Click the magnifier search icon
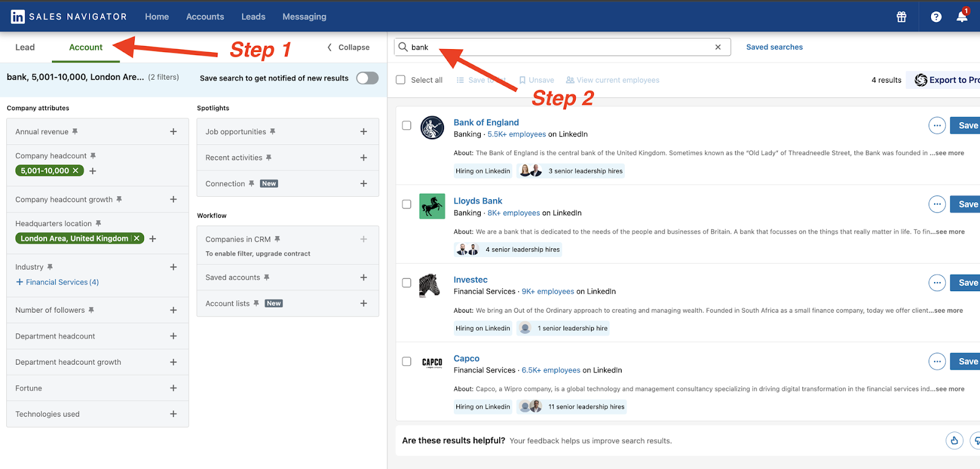 point(403,47)
